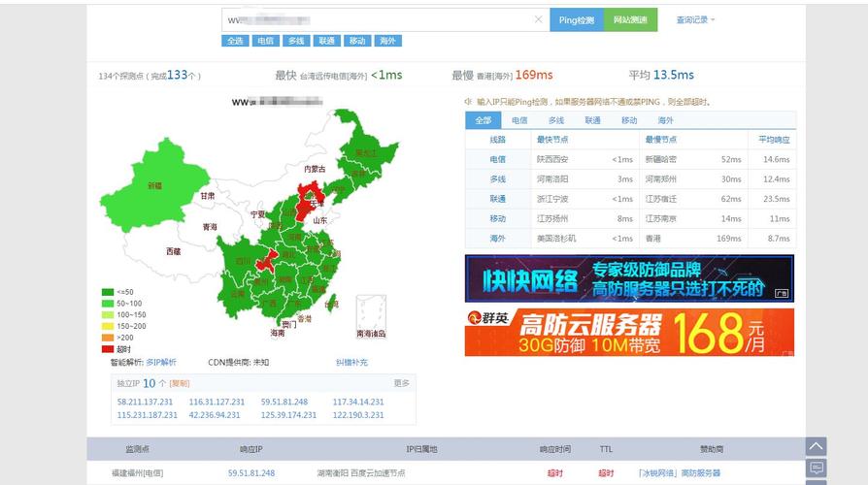Click the 平均响应 column header

[774, 140]
